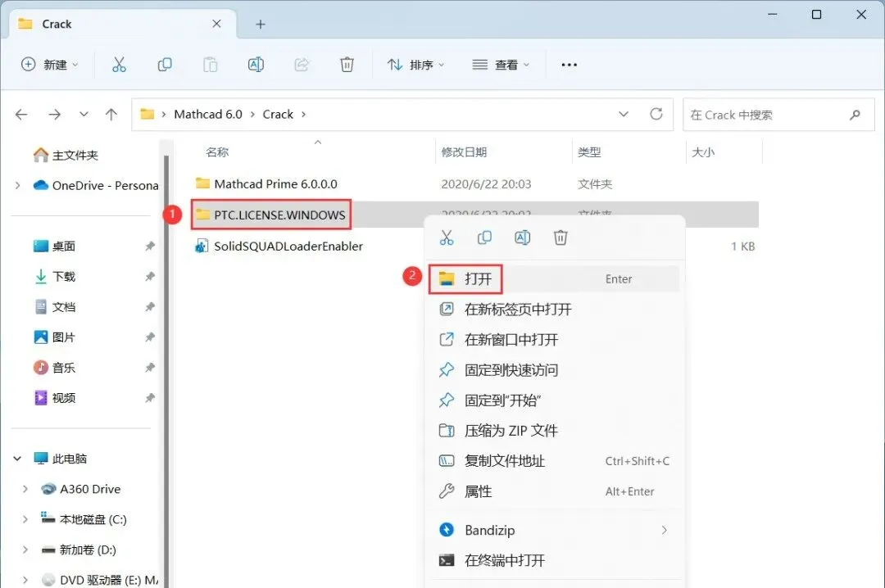This screenshot has height=588, width=885.
Task: Click the search magnifier icon
Action: [855, 115]
